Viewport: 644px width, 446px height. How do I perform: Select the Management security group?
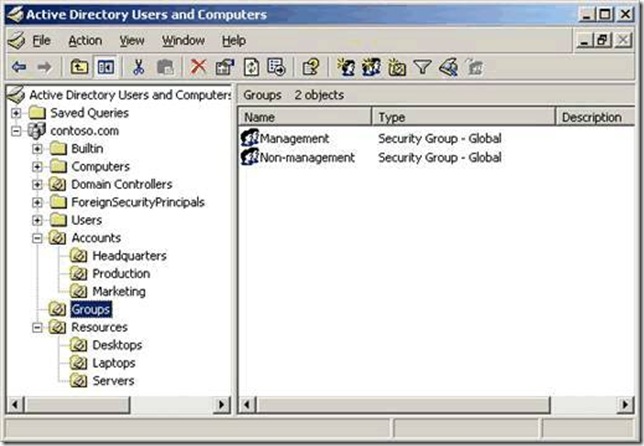[294, 138]
